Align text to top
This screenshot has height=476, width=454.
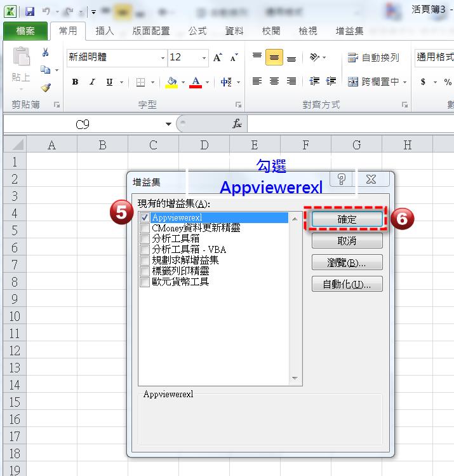point(257,57)
